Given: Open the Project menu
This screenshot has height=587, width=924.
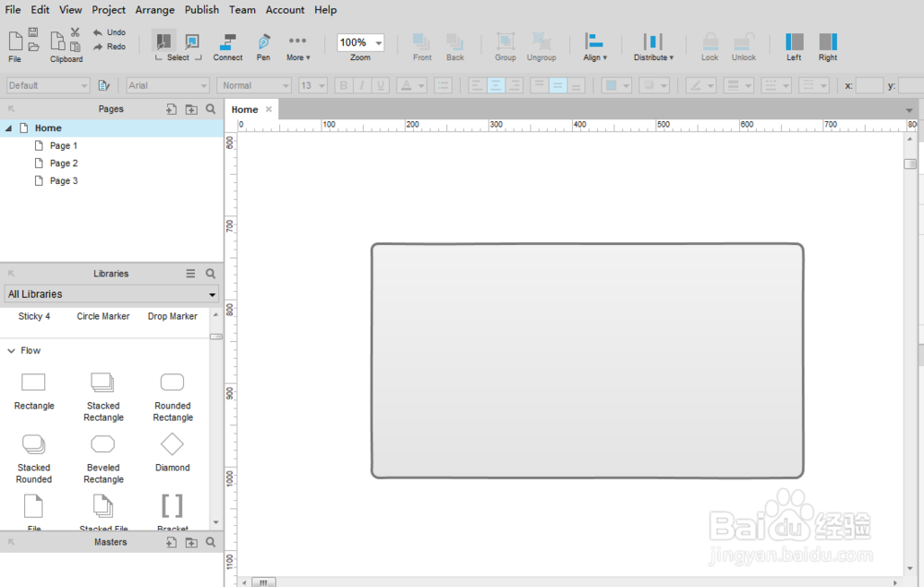Looking at the screenshot, I should pos(108,10).
